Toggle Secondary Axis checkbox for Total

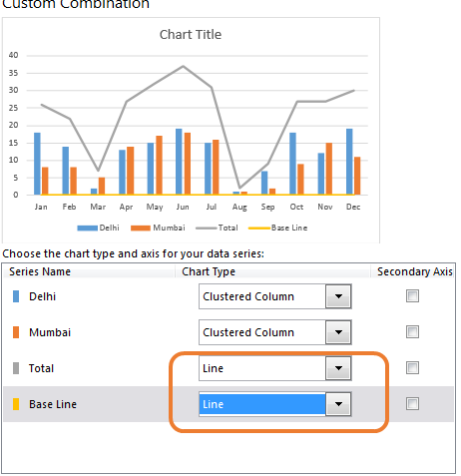point(412,367)
